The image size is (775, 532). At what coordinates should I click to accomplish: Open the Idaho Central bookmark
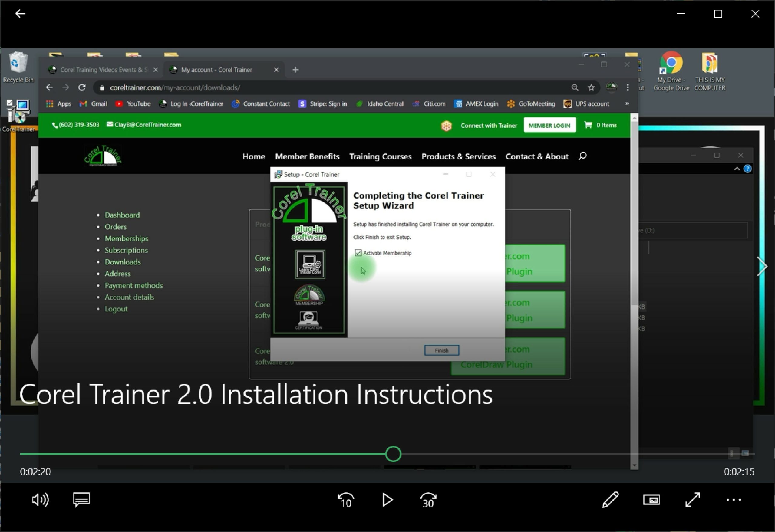pyautogui.click(x=380, y=104)
